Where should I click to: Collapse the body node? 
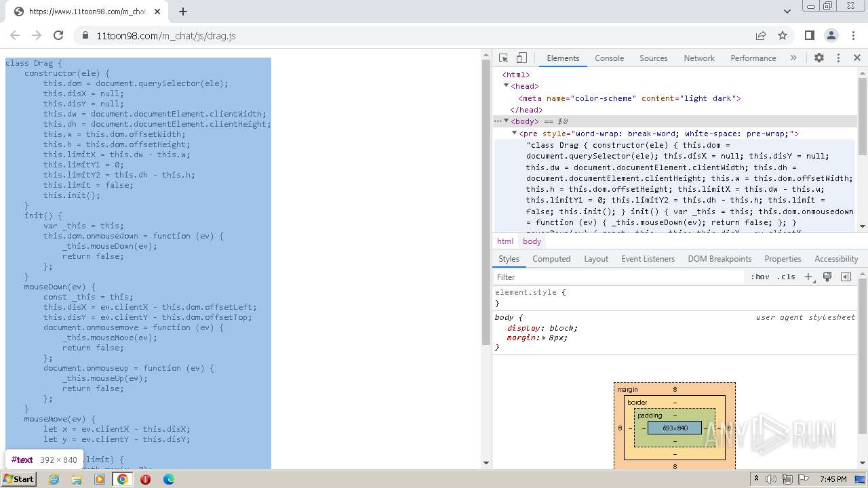[x=506, y=121]
